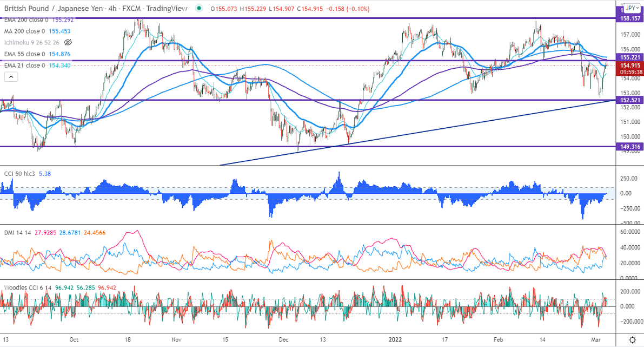Click the 250.00 CCI scale label
644x347 pixels.
pyautogui.click(x=629, y=179)
